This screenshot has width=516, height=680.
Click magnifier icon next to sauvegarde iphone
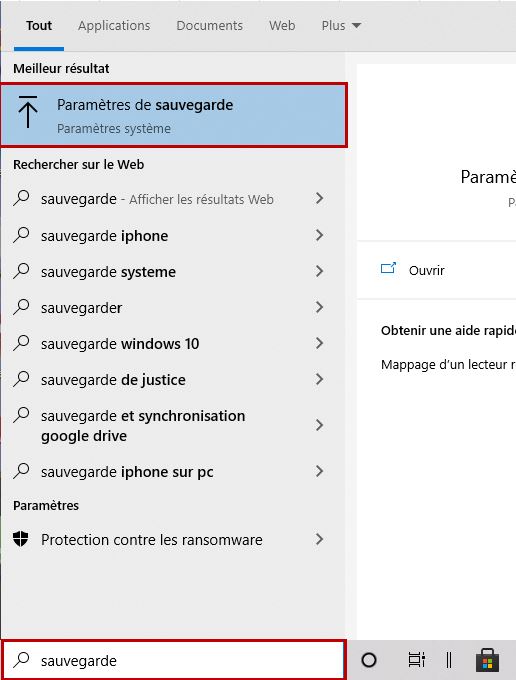coord(21,235)
